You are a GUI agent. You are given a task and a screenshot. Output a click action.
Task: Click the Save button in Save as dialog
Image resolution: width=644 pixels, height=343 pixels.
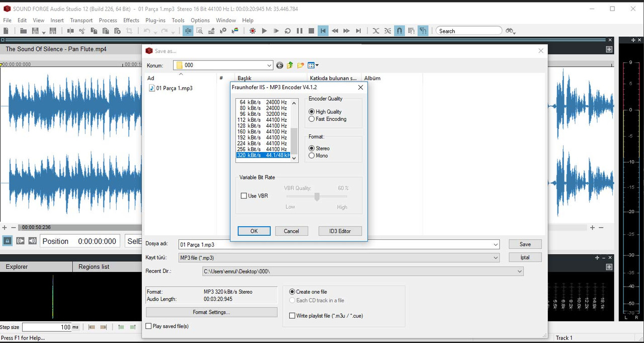pyautogui.click(x=525, y=244)
